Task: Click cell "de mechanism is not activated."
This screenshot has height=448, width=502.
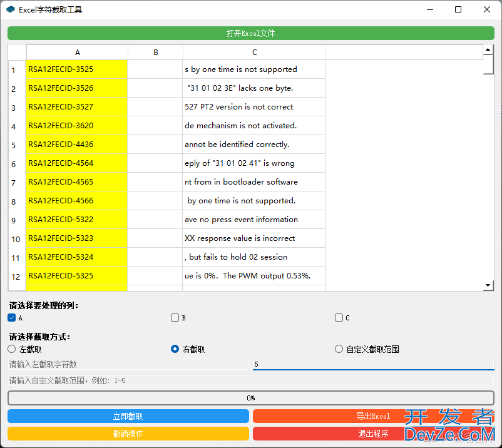Action: click(254, 126)
